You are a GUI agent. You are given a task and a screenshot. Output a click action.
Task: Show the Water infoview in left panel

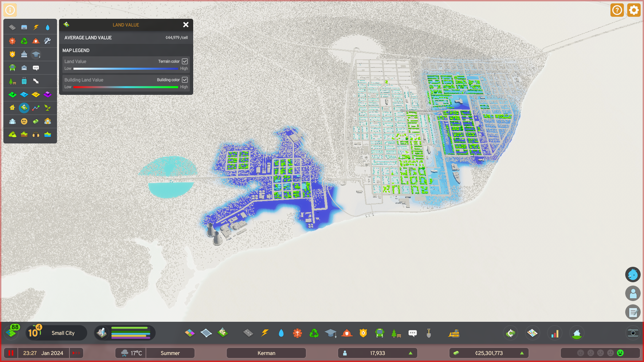coord(48,27)
